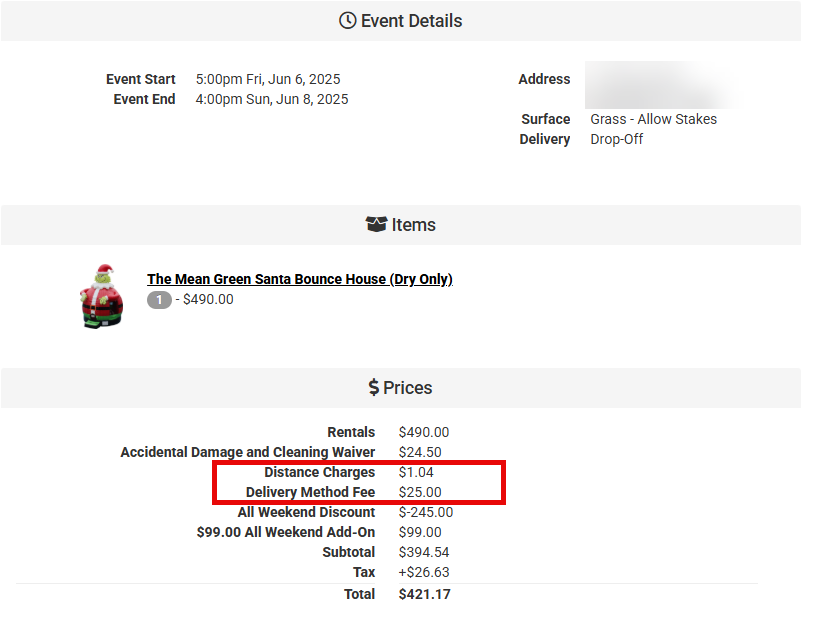
Task: Click the box icon beside Items
Action: pyautogui.click(x=376, y=225)
